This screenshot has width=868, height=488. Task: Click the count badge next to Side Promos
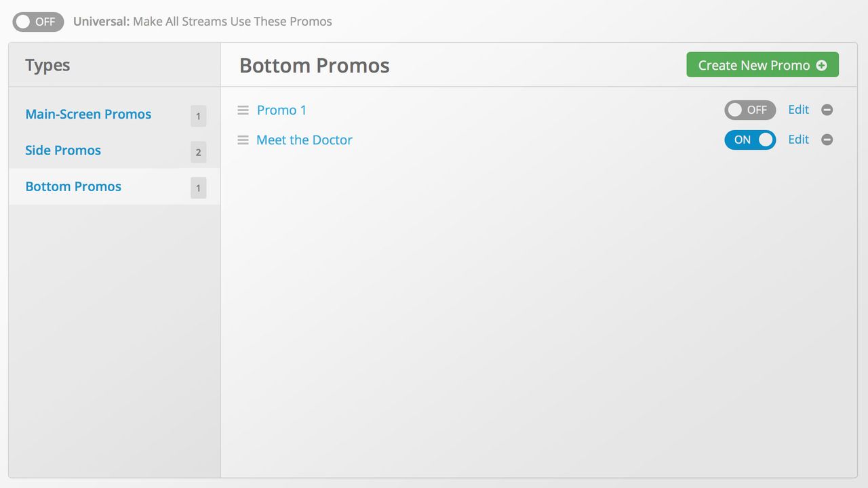(x=198, y=152)
